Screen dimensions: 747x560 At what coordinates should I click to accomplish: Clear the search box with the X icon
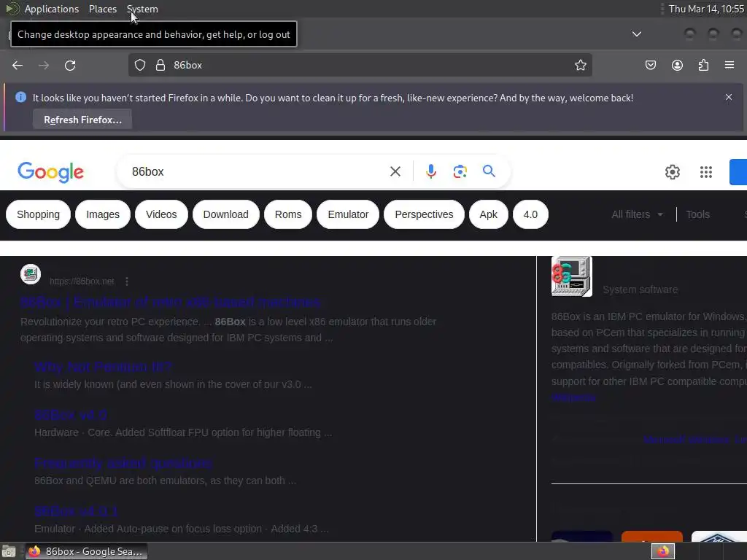395,171
